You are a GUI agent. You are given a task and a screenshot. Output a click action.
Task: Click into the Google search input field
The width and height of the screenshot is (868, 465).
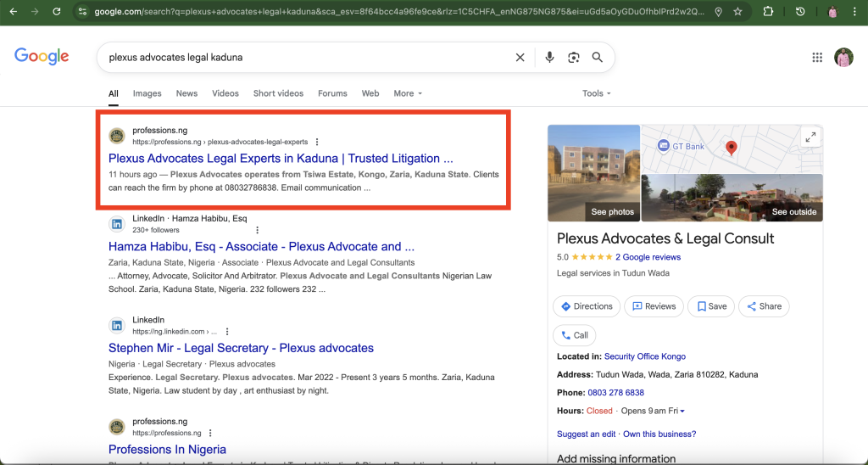310,57
